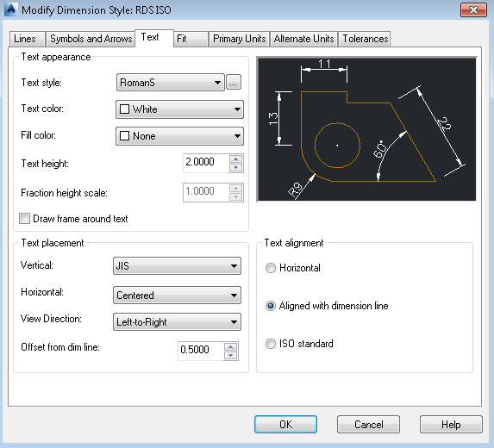Switch to Symbols and Arrows tab
Screen dimensions: 494x448
pyautogui.click(x=91, y=39)
